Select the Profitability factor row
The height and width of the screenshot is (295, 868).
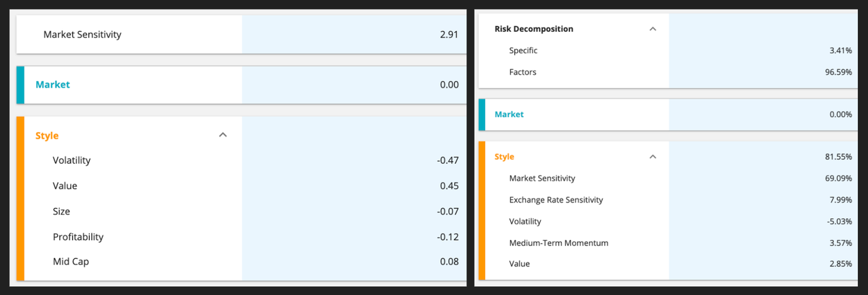(x=78, y=237)
